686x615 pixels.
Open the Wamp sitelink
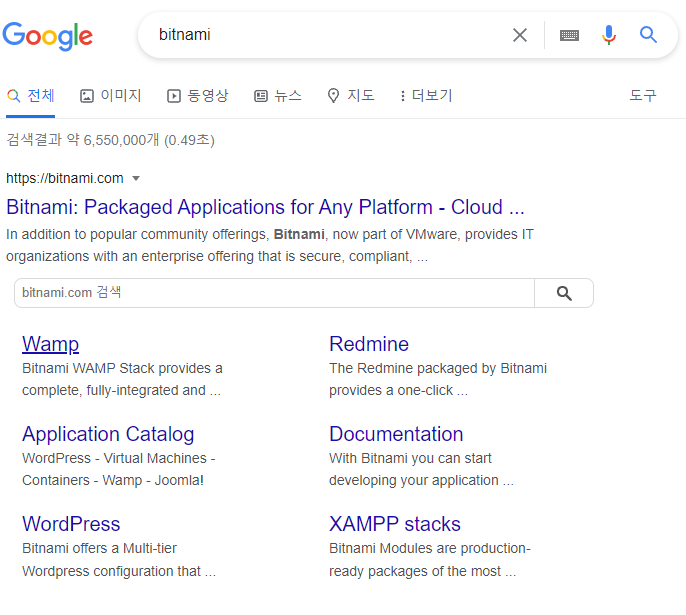tap(51, 344)
